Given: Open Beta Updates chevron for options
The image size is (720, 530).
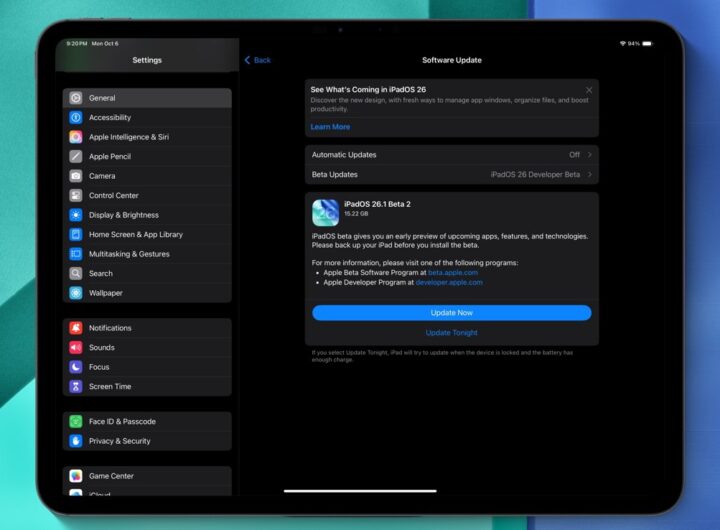Looking at the screenshot, I should 590,174.
